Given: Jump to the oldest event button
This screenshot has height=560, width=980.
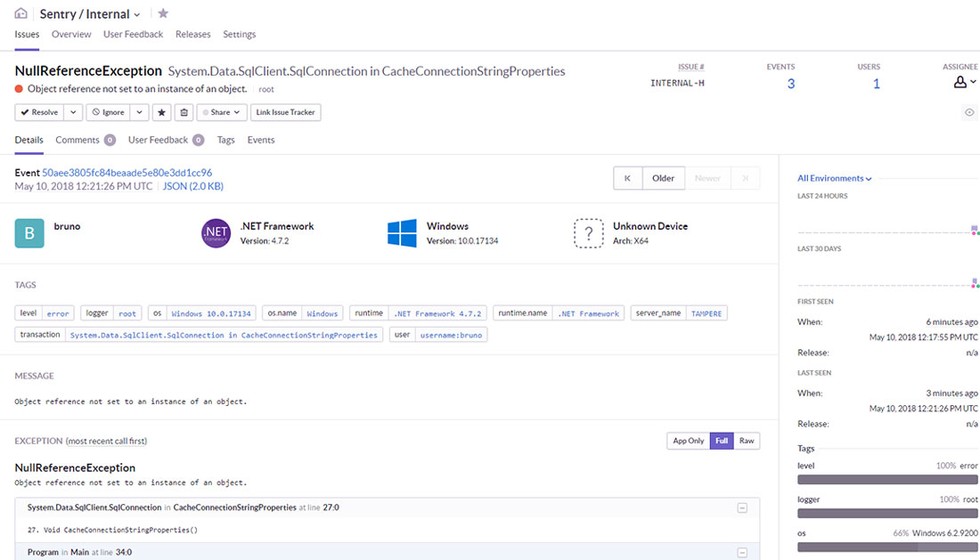Looking at the screenshot, I should (627, 178).
